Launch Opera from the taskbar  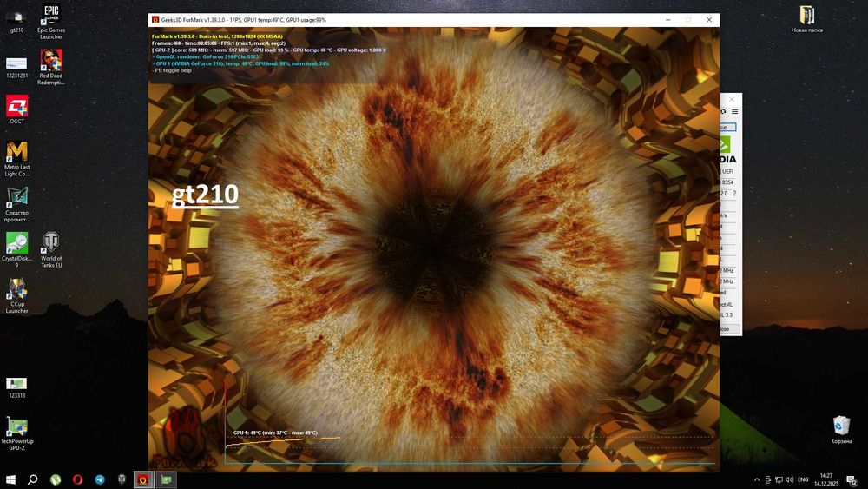coord(77,479)
